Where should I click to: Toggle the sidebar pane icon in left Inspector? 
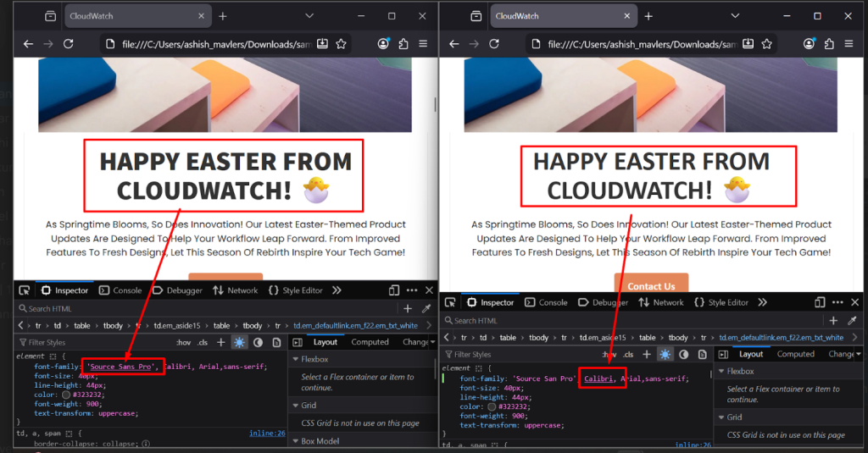click(x=298, y=342)
